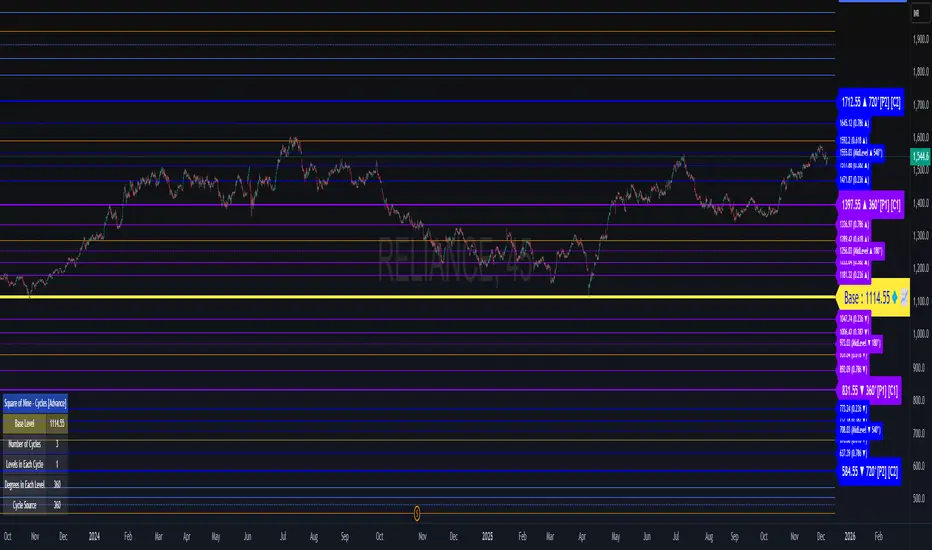Click the 1181.32 (0.236 ▲) level label
932x550 pixels.
pos(854,275)
